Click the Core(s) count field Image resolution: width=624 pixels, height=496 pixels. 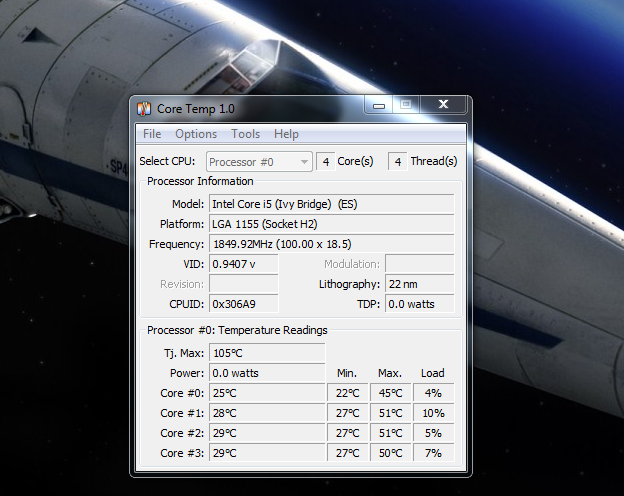pyautogui.click(x=326, y=162)
